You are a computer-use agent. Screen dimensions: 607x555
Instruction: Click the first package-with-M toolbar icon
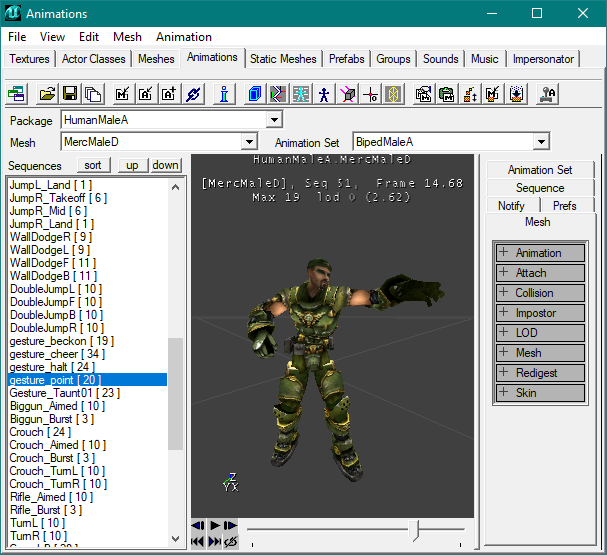click(x=424, y=94)
